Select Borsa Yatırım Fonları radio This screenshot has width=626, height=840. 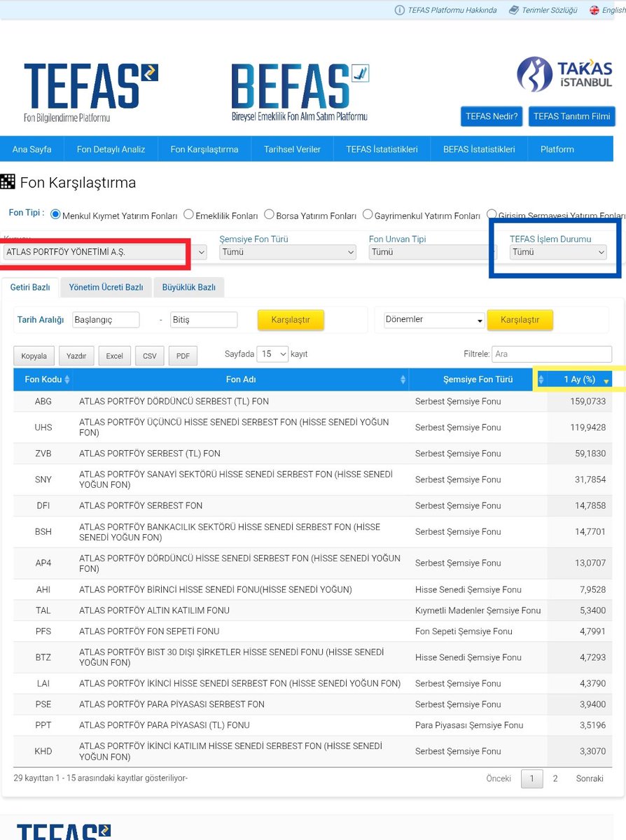(x=269, y=215)
